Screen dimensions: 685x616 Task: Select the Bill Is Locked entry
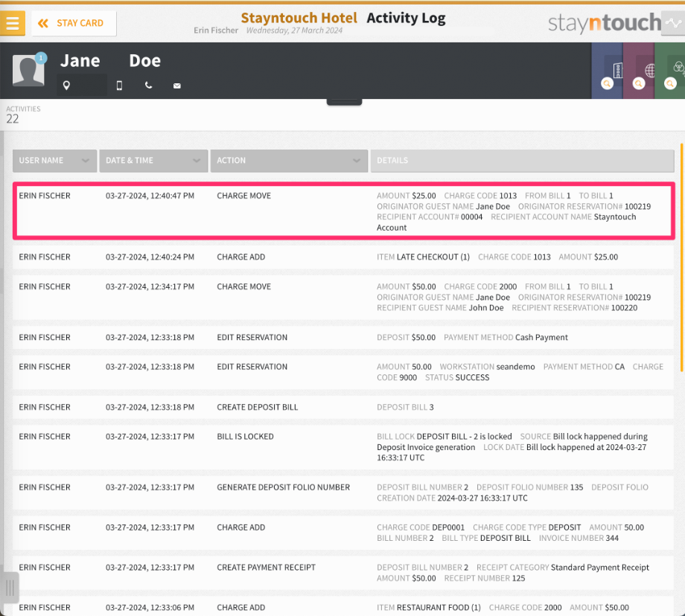(x=343, y=447)
